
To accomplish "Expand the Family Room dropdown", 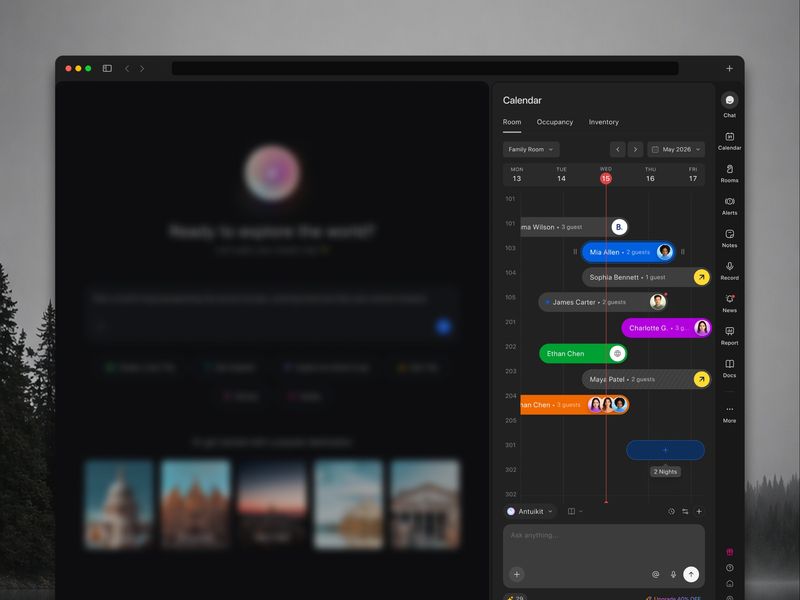I will [x=530, y=149].
